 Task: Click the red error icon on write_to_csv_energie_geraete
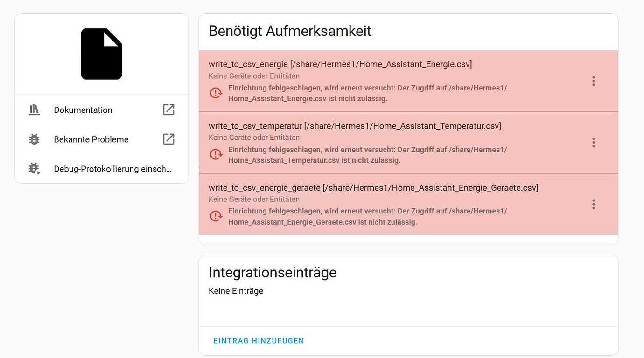[216, 216]
